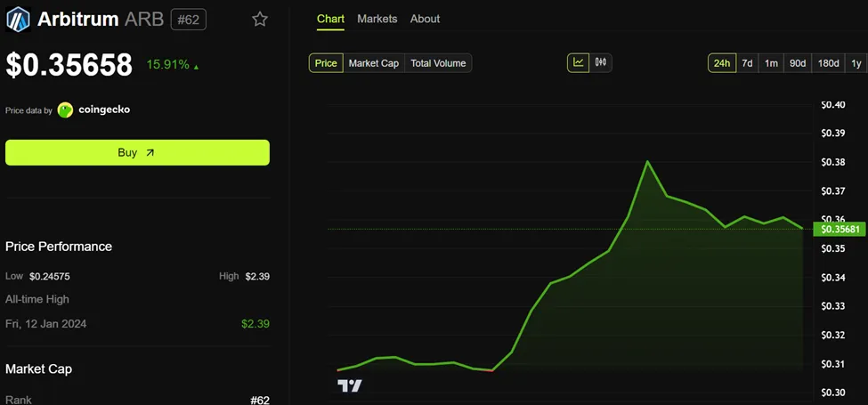Open the TradingView logo on chart

tap(350, 385)
